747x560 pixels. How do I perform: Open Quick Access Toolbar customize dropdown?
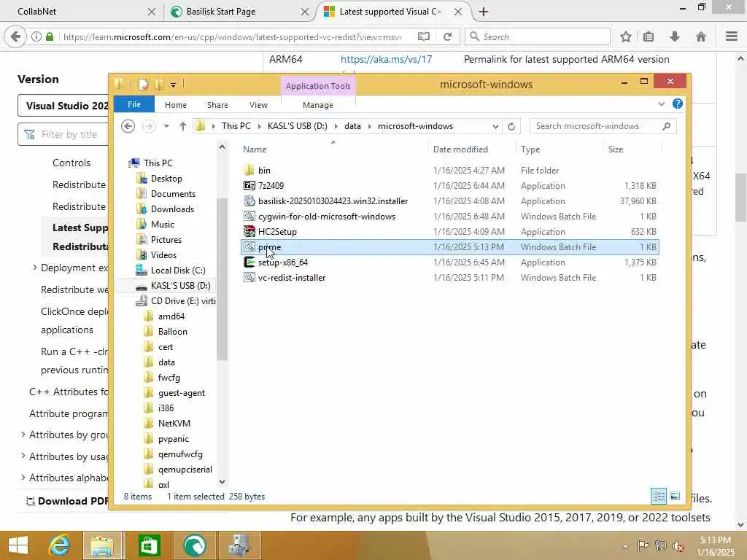tap(173, 85)
